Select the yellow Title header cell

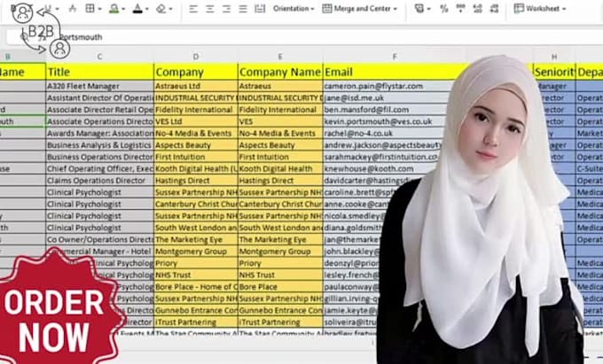(99, 72)
